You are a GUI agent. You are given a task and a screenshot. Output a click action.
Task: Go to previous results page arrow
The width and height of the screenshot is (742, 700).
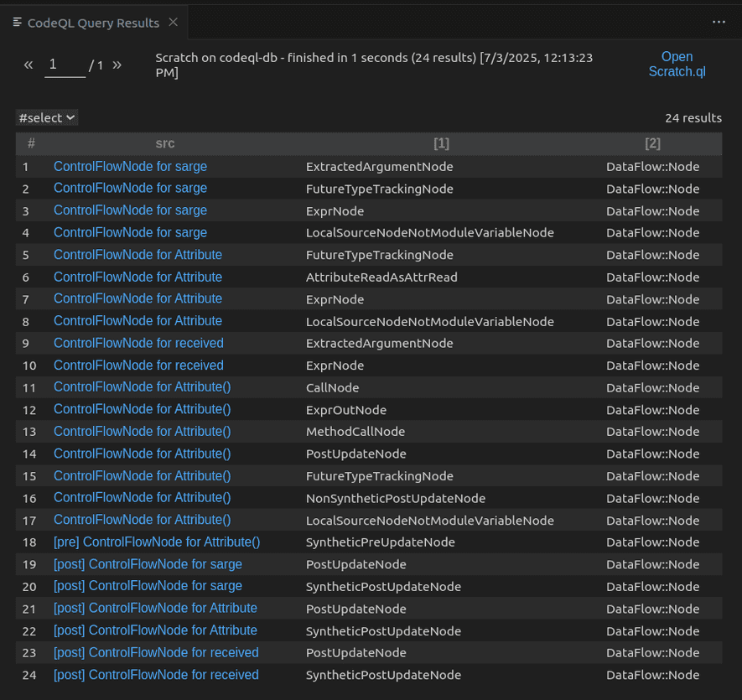(29, 65)
